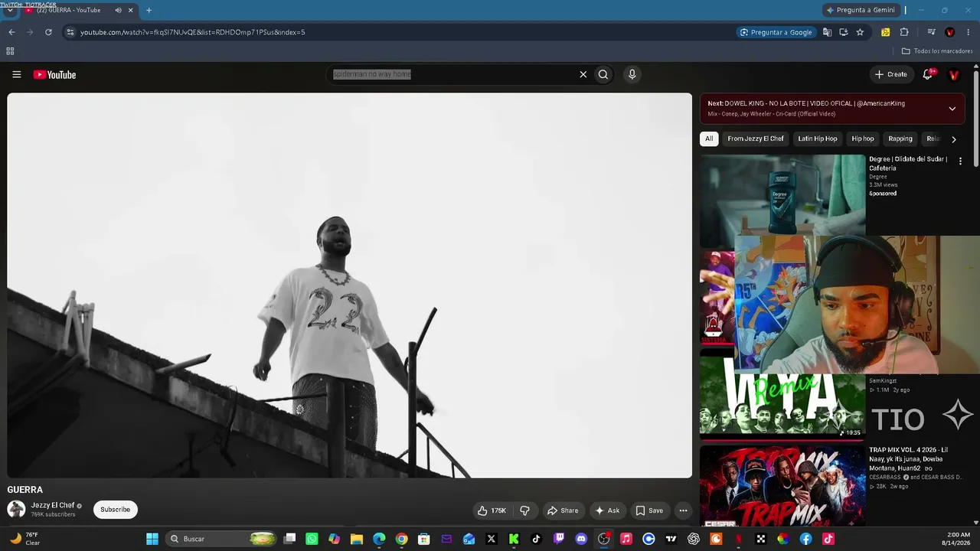Open the Jezzy El Chef channel avatar
980x551 pixels.
pos(16,510)
